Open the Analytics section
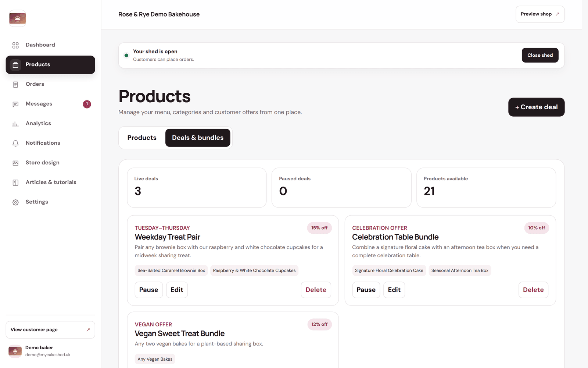This screenshot has width=588, height=368. [50, 123]
